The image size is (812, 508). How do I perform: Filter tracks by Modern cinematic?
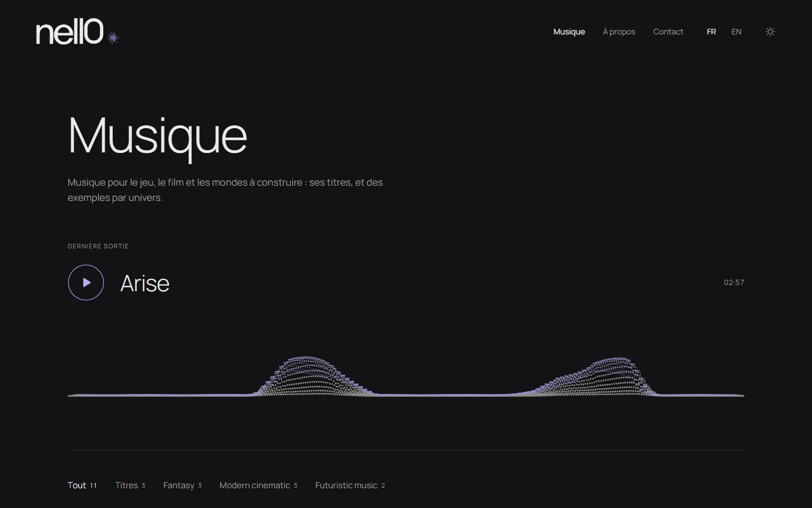pos(258,485)
